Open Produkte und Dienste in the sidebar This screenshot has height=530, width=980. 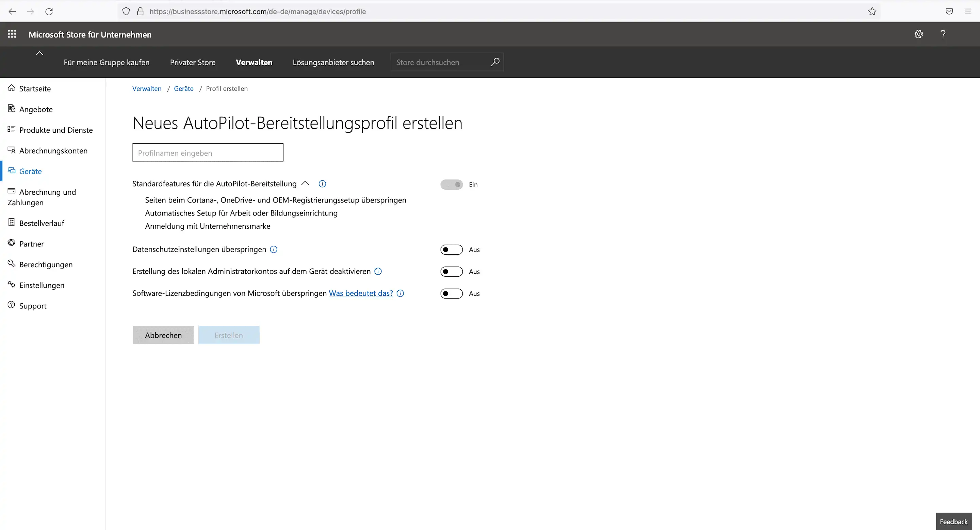(x=56, y=130)
